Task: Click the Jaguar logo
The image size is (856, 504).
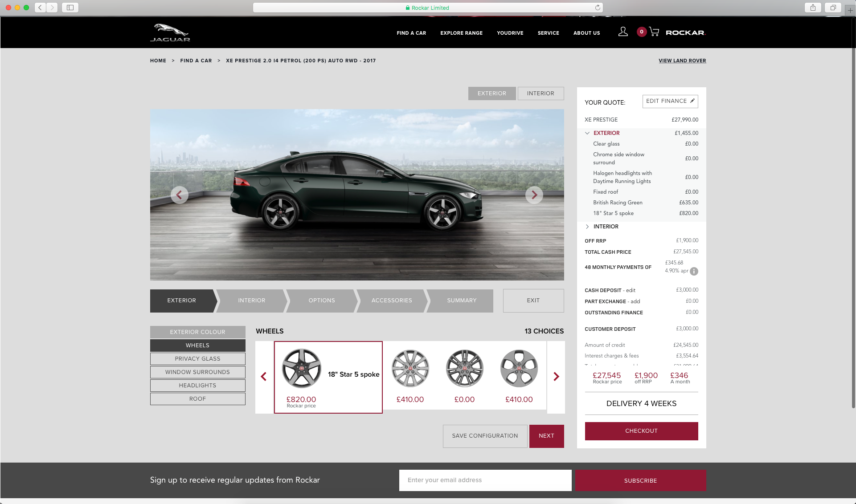Action: click(170, 33)
